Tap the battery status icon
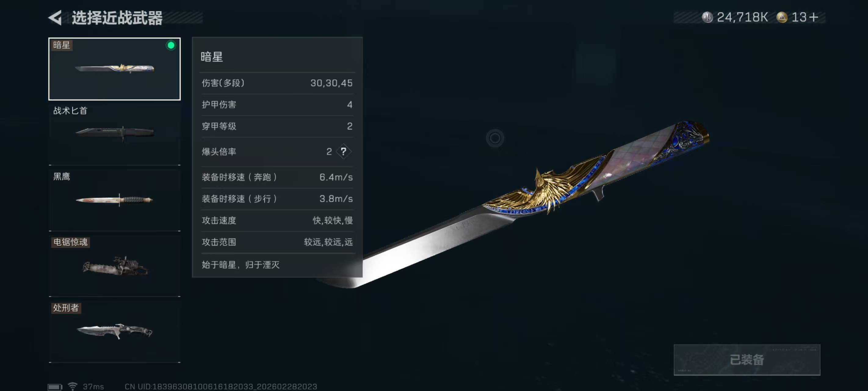Image resolution: width=868 pixels, height=391 pixels. (55, 387)
